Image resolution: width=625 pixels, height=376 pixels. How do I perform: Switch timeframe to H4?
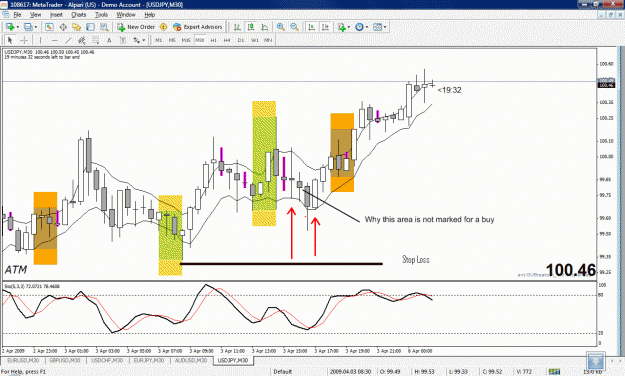tap(227, 40)
